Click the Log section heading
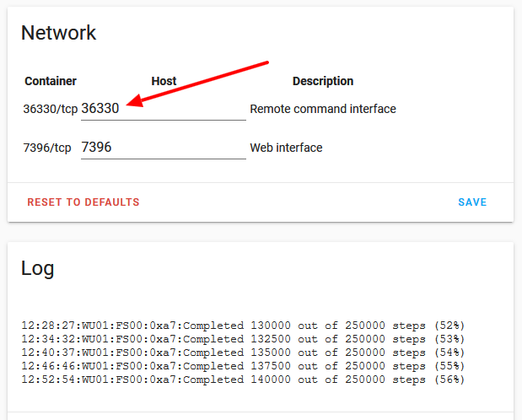Viewport: 522px width, 420px height. (x=37, y=268)
